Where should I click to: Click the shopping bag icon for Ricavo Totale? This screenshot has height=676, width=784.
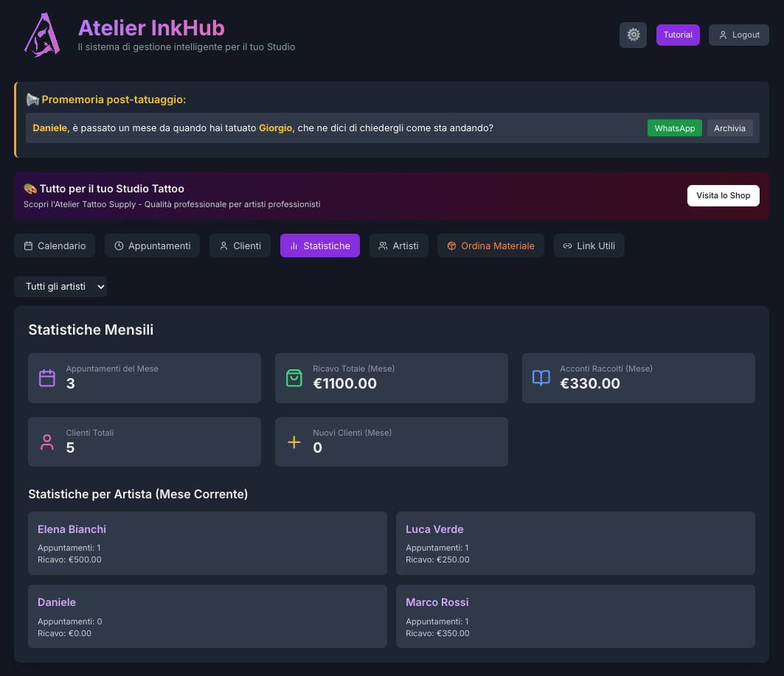pos(294,378)
